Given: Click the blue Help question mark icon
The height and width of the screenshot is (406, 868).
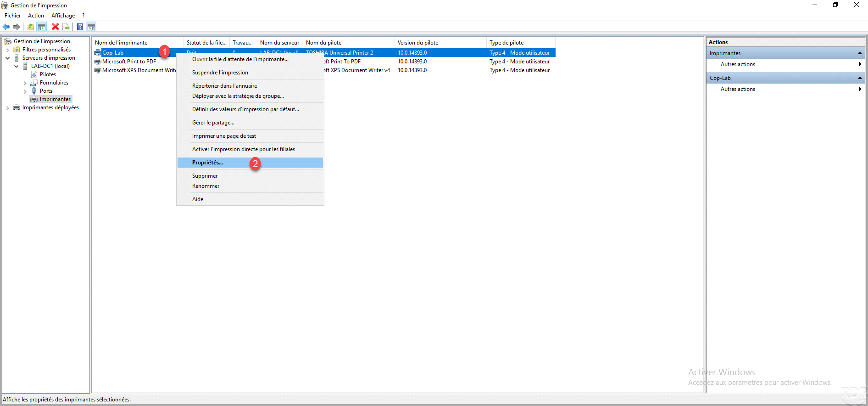Looking at the screenshot, I should click(x=80, y=27).
